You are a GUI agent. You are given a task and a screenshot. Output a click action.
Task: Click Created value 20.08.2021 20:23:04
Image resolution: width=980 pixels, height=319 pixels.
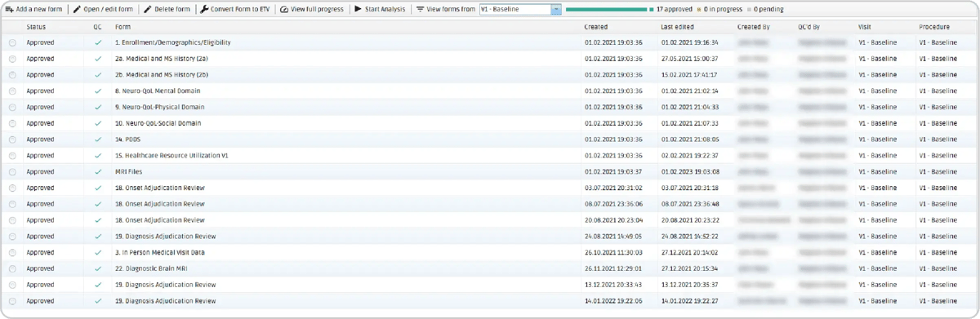pos(613,220)
